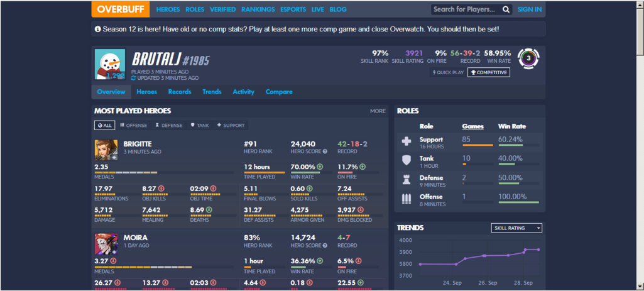Click the Defense role tower icon
Viewport: 644px width, 291px height.
407,180
